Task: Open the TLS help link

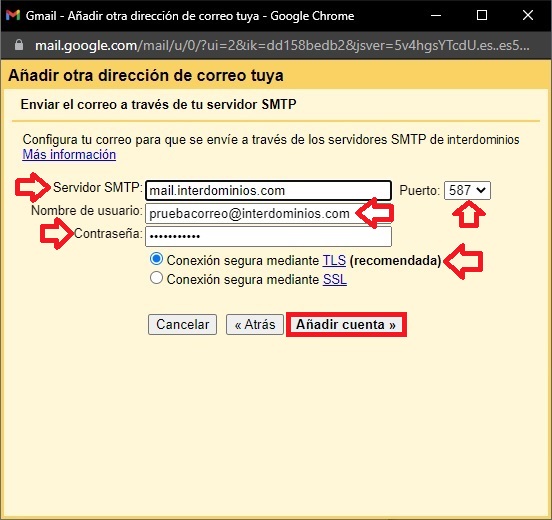Action: [334, 261]
